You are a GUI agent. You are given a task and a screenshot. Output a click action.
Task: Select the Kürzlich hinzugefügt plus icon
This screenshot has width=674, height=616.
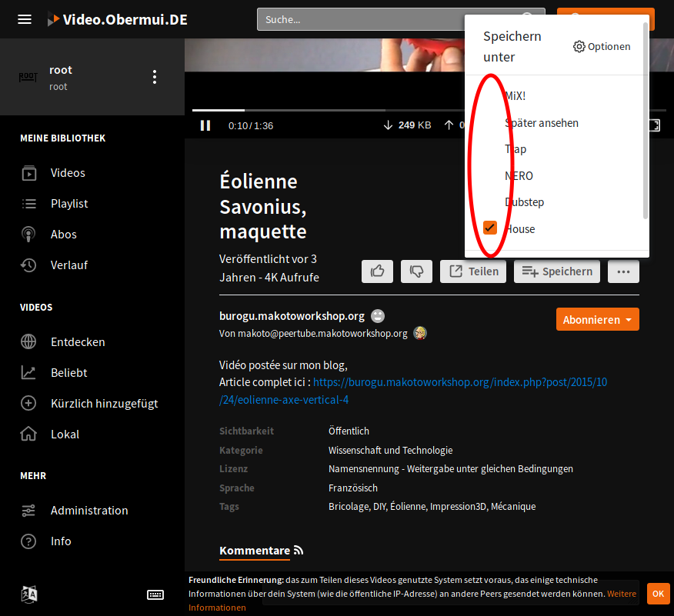point(28,403)
